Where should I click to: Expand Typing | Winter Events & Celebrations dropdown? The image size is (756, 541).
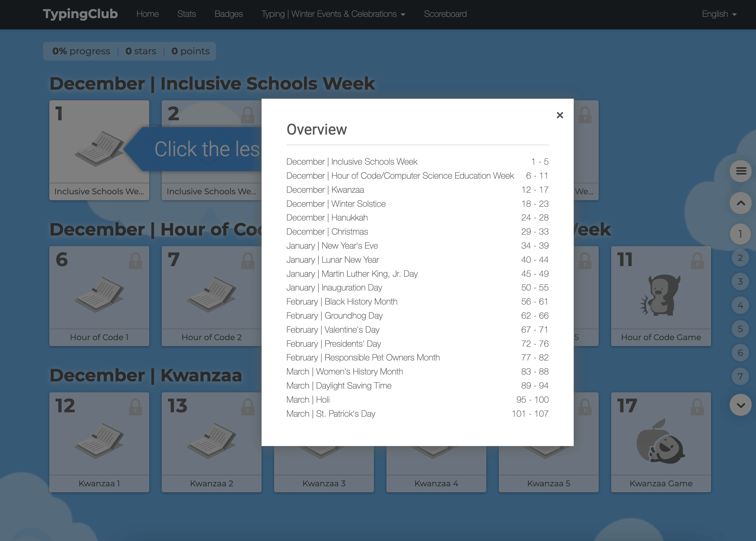click(x=333, y=14)
